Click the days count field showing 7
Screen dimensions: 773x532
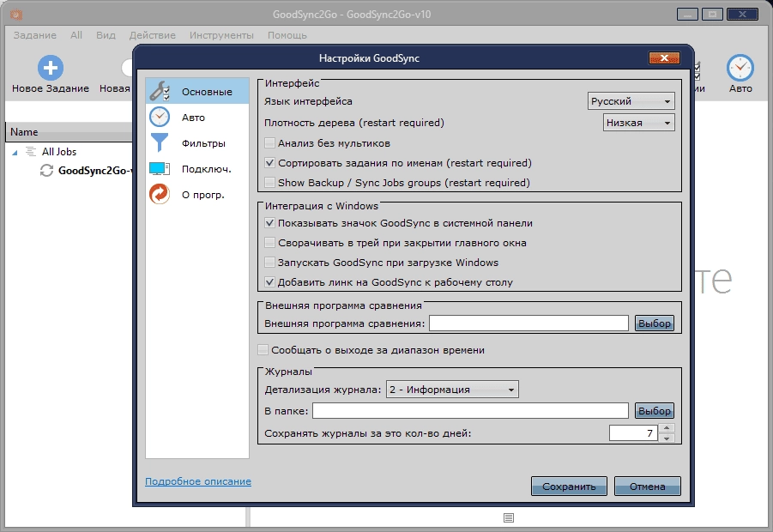pos(633,433)
